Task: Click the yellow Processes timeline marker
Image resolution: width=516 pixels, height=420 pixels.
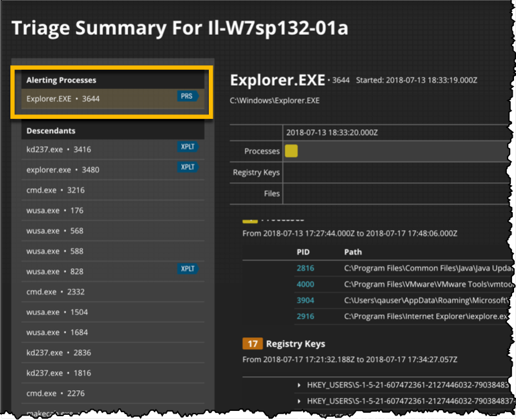Action: coord(291,151)
